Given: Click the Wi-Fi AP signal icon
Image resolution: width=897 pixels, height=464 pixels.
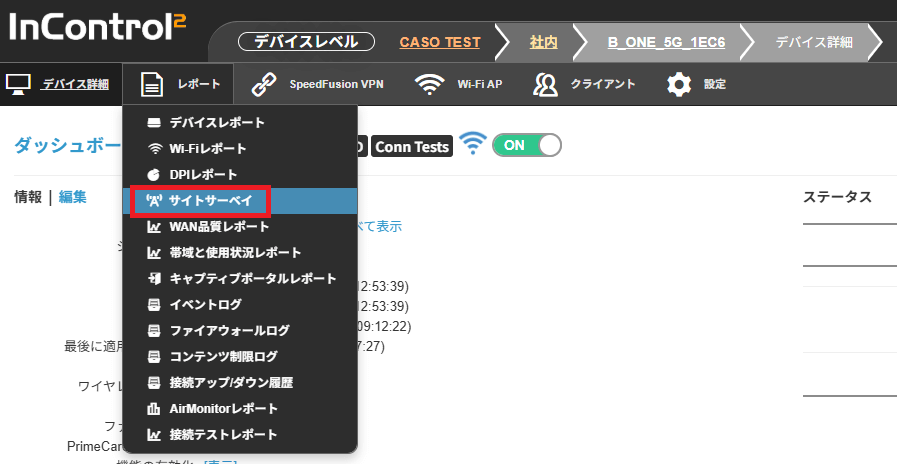Looking at the screenshot, I should pos(430,84).
